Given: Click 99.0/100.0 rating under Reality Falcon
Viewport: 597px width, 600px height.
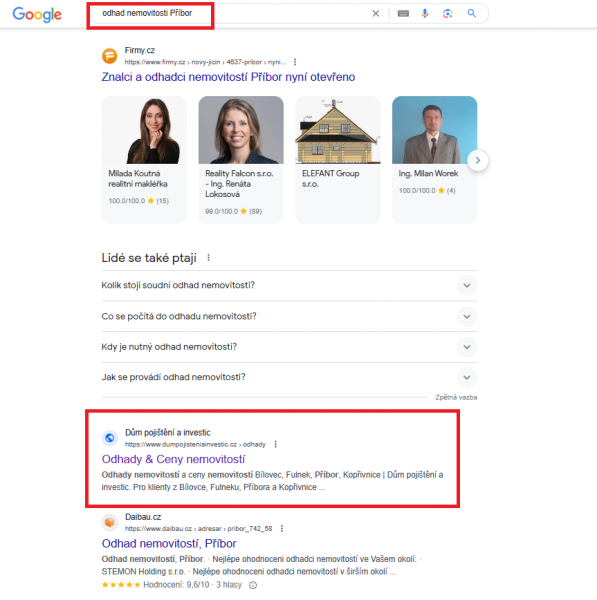Looking at the screenshot, I should (233, 211).
